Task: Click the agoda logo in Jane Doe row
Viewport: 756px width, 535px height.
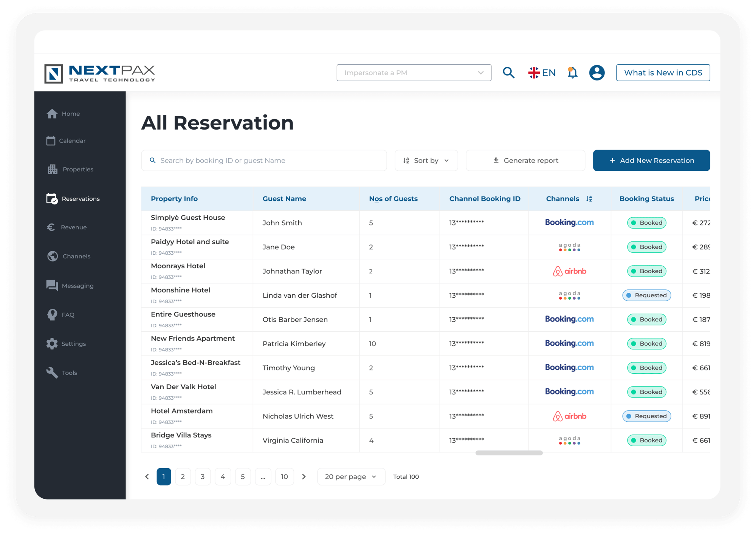Action: coord(569,247)
